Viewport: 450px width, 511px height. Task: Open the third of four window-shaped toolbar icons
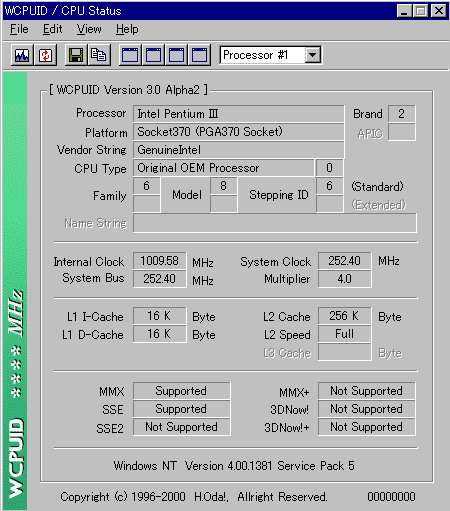pos(176,55)
